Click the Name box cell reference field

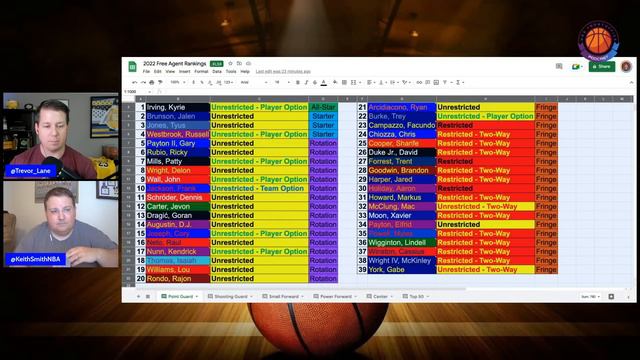point(136,91)
